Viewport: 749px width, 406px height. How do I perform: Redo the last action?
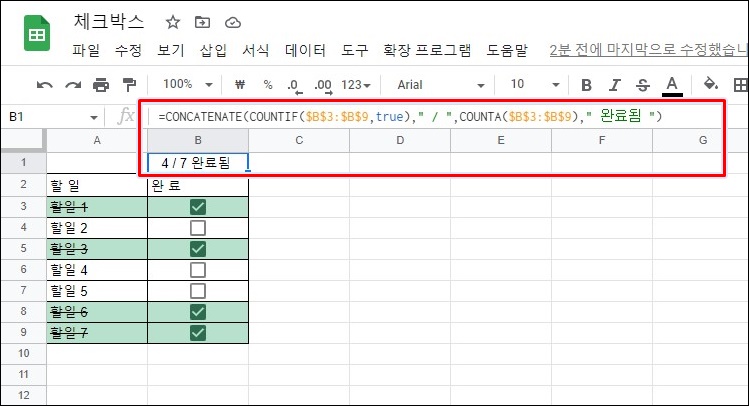click(x=73, y=85)
